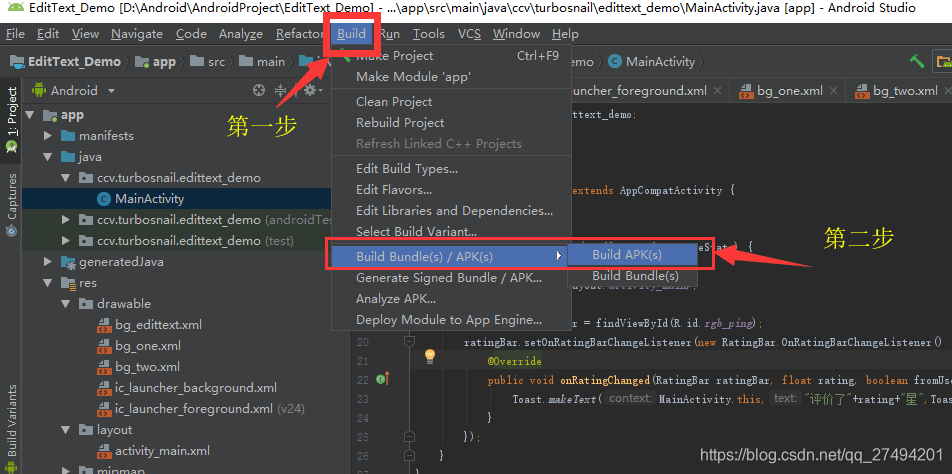Click Build APK(s) in submenu
This screenshot has height=474, width=952.
pos(632,255)
